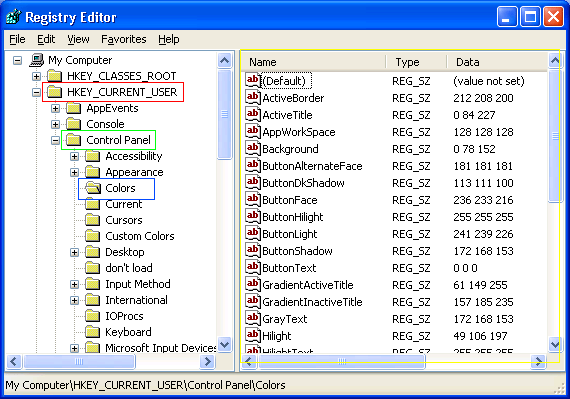The height and width of the screenshot is (399, 570).
Task: Collapse the Control Panel key
Action: 55,140
